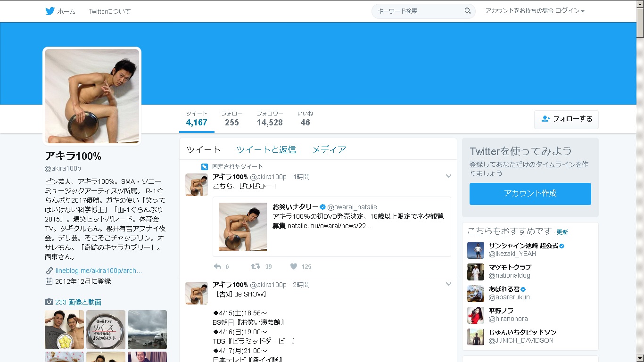Switch to ツイートと返信 tab
Screen dimensions: 644x362
[266, 149]
